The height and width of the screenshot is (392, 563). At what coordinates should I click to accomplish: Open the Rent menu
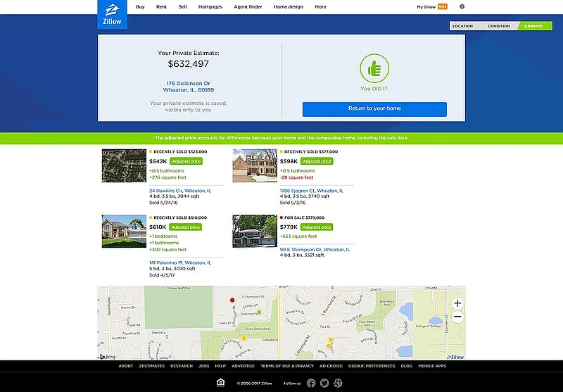(161, 7)
